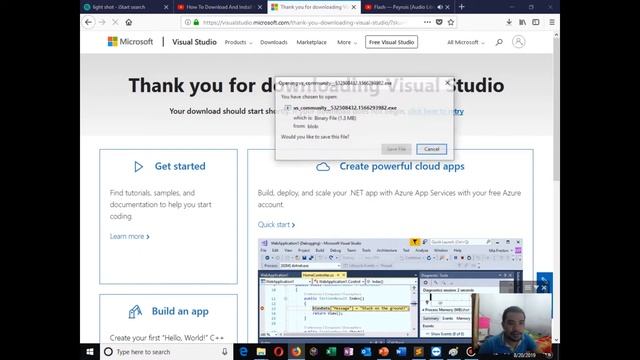Open the Build an app heading link
Screen dimensions: 640x360
180,311
